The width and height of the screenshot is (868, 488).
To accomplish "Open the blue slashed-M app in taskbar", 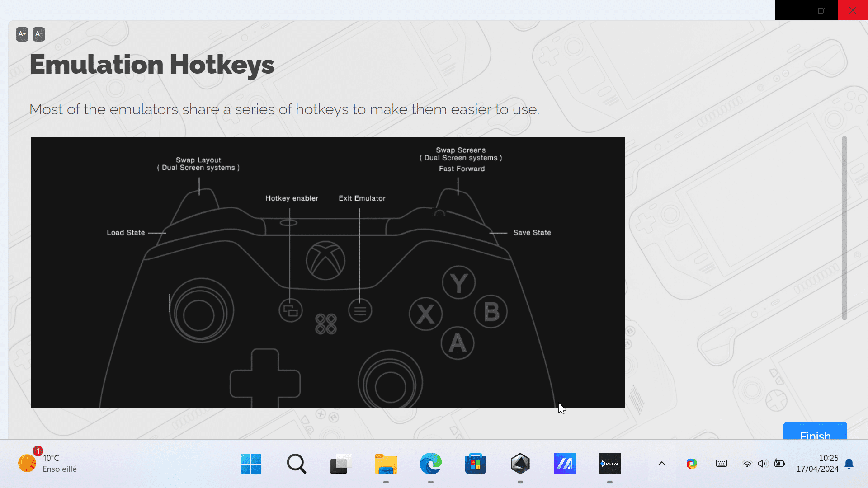I will tap(565, 464).
